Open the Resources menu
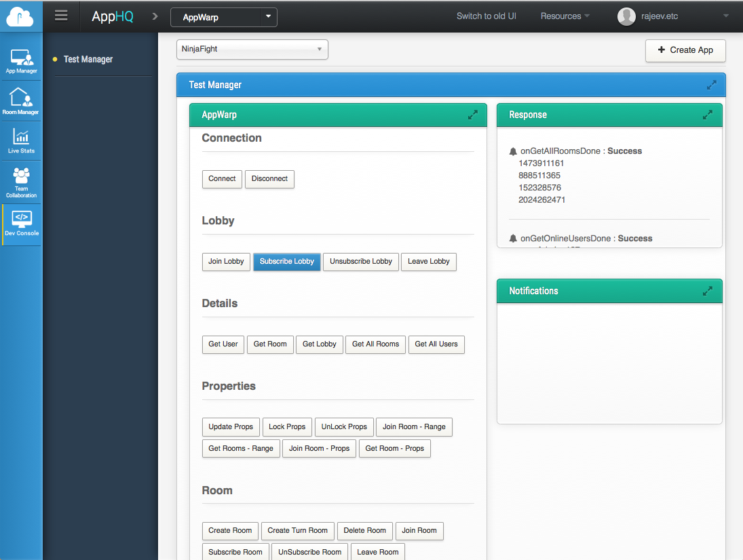Viewport: 743px width, 560px height. 565,16
